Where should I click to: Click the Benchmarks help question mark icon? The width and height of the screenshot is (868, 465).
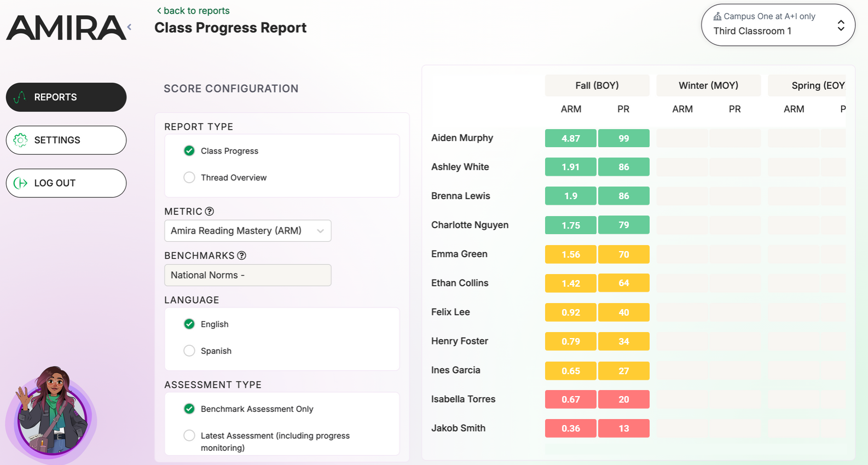click(x=241, y=255)
